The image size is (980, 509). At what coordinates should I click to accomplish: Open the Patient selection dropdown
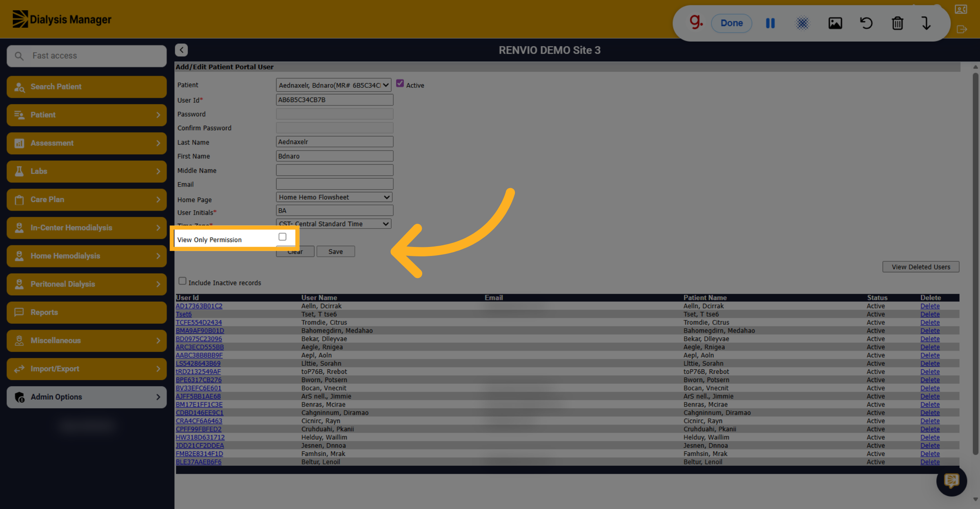334,85
